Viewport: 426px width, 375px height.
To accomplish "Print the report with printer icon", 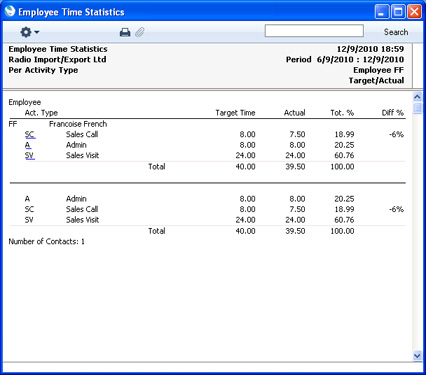I will (x=125, y=32).
